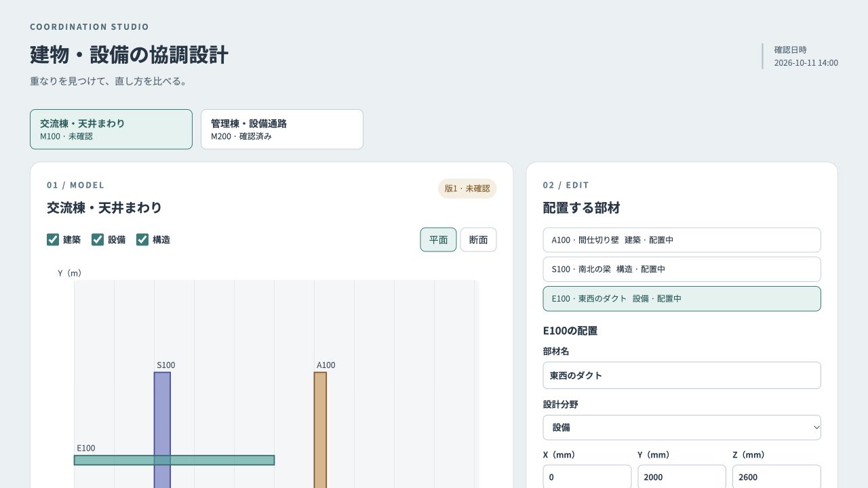Image resolution: width=868 pixels, height=488 pixels.
Task: Select the 平面 view button
Action: click(438, 240)
